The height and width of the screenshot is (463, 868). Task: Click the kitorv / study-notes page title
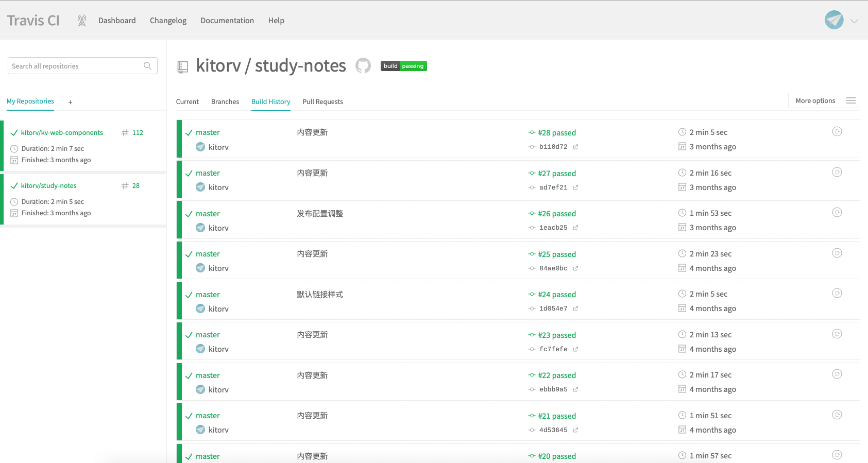click(271, 66)
